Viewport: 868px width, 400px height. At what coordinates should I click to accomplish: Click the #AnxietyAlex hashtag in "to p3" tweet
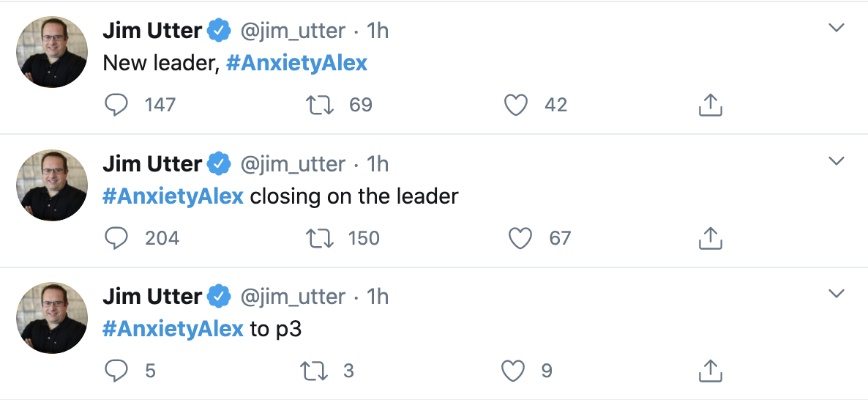(x=173, y=330)
